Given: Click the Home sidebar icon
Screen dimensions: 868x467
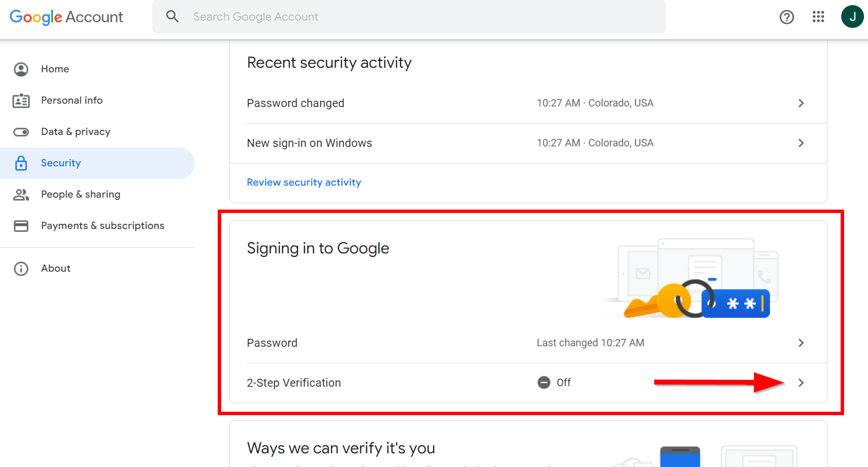Looking at the screenshot, I should 21,69.
